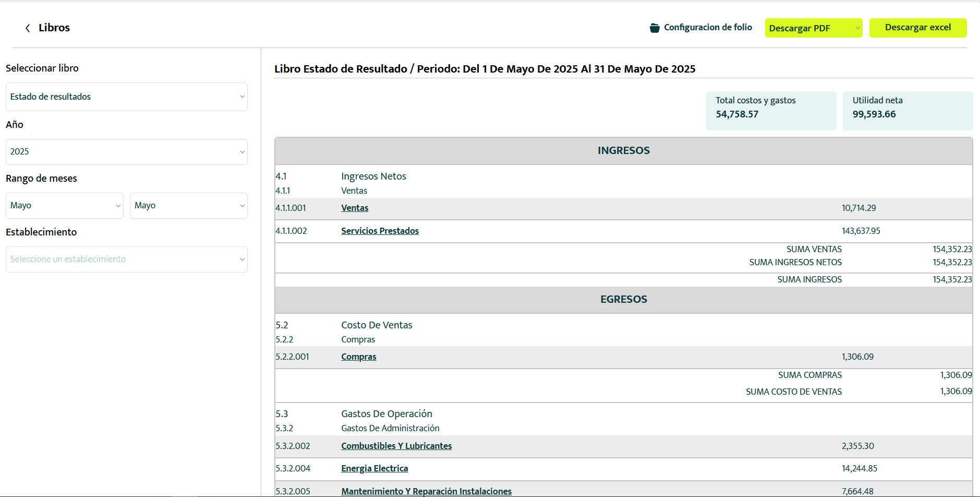Image resolution: width=980 pixels, height=497 pixels.
Task: Open the Seleccionar libro dropdown
Action: pyautogui.click(x=126, y=97)
